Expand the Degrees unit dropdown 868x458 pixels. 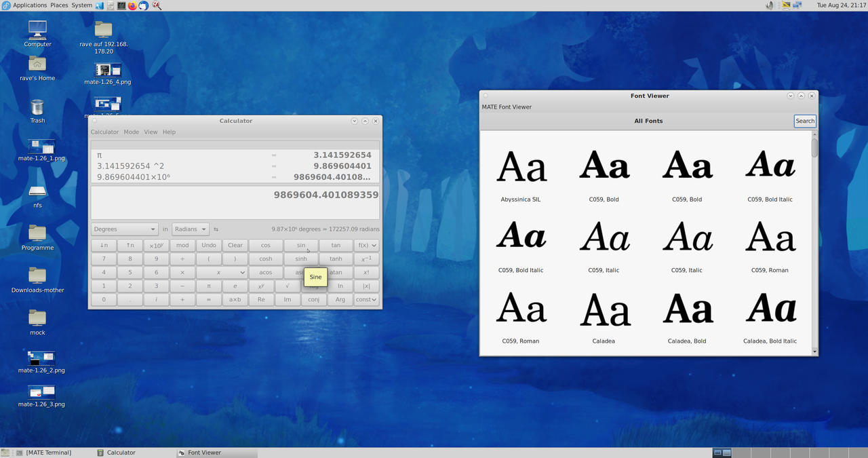click(x=124, y=229)
